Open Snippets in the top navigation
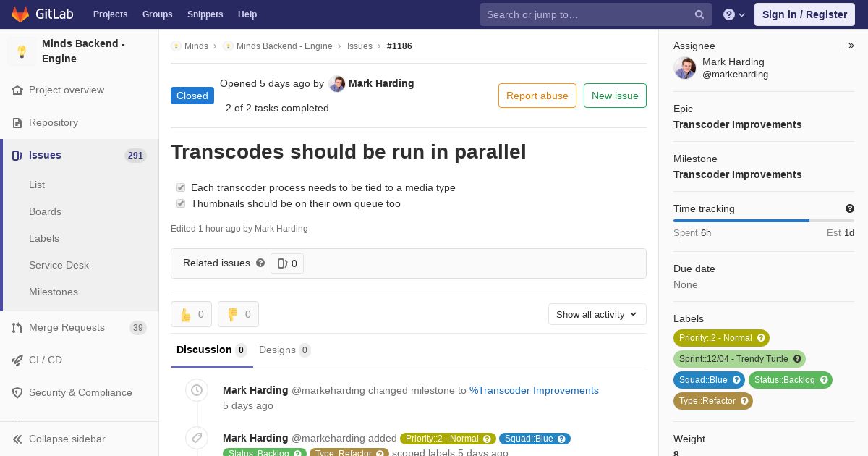Image resolution: width=868 pixels, height=456 pixels. point(205,14)
